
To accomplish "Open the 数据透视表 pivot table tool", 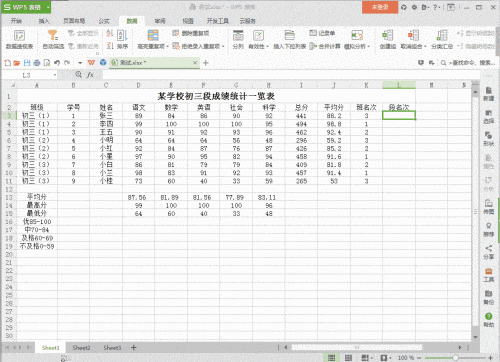I will tap(19, 39).
